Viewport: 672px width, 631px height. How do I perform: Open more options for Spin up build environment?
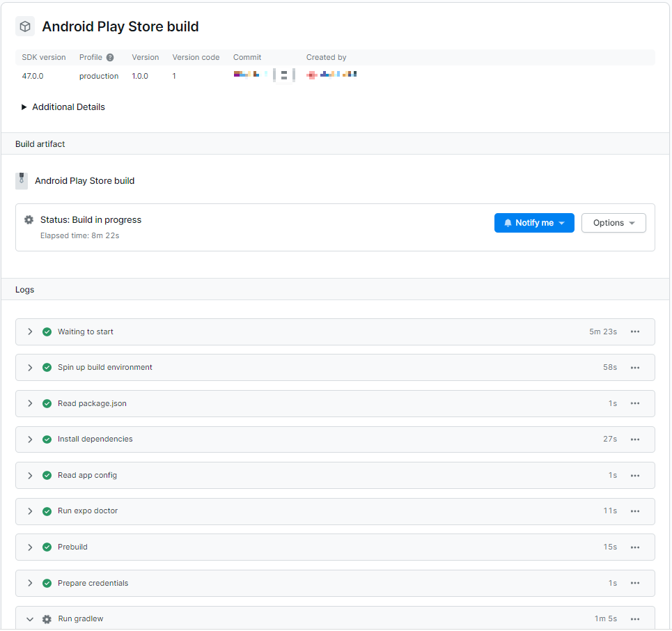click(x=635, y=368)
